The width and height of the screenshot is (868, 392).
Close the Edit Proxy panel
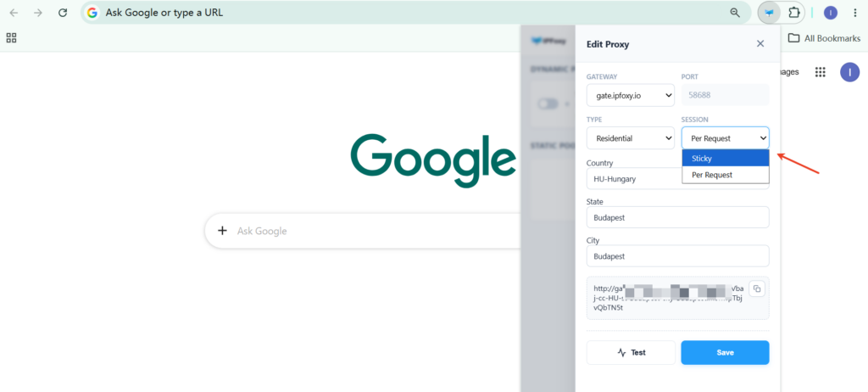click(x=760, y=44)
